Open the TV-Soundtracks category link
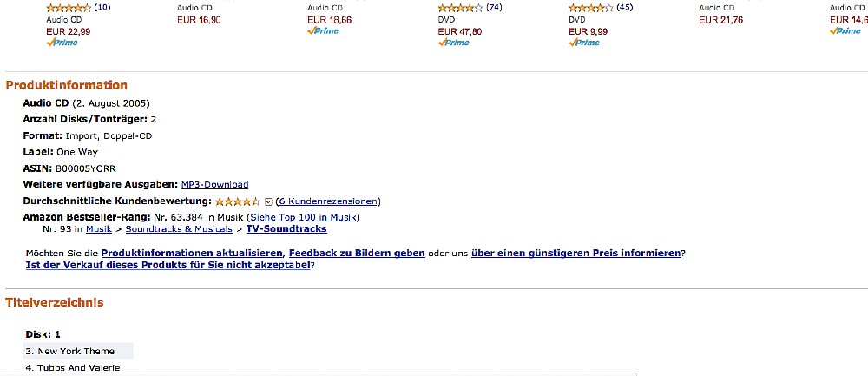Viewport: 868px width, 376px height. tap(286, 228)
